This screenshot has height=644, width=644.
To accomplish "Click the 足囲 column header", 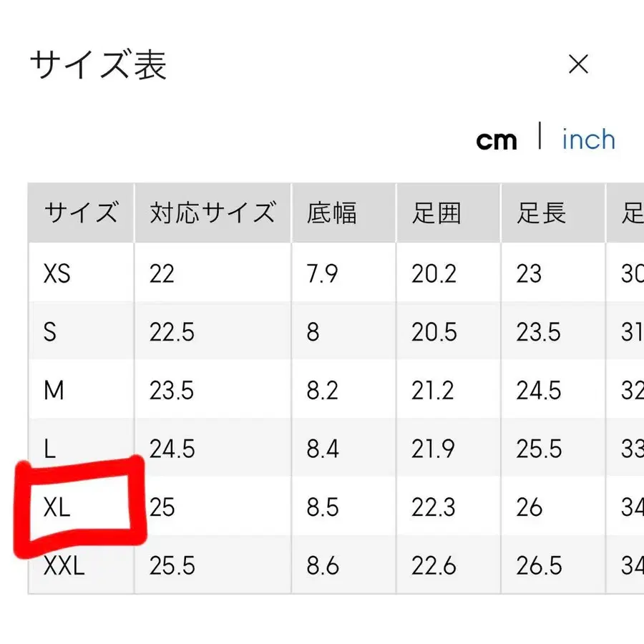I will click(x=435, y=212).
